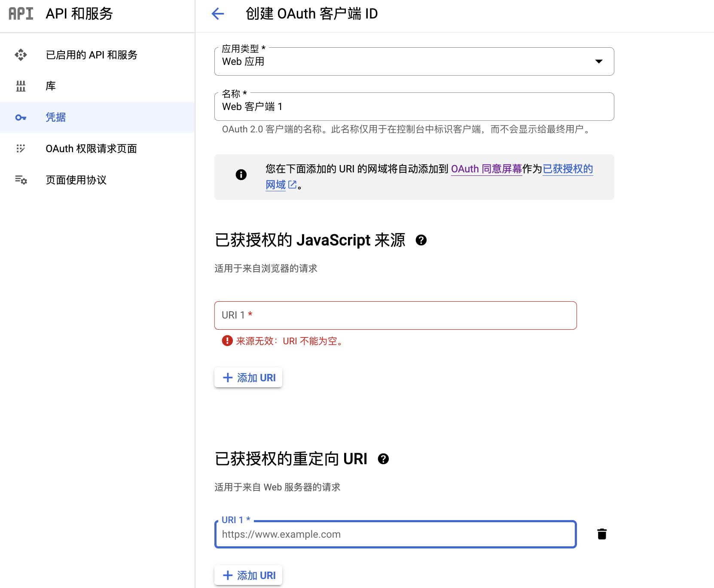
Task: Open help for authorized JavaScript origins
Action: (421, 240)
